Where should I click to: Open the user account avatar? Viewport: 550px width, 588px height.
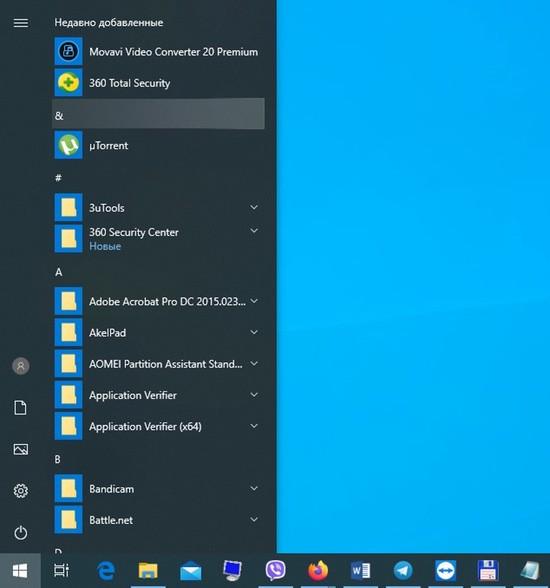click(x=21, y=366)
